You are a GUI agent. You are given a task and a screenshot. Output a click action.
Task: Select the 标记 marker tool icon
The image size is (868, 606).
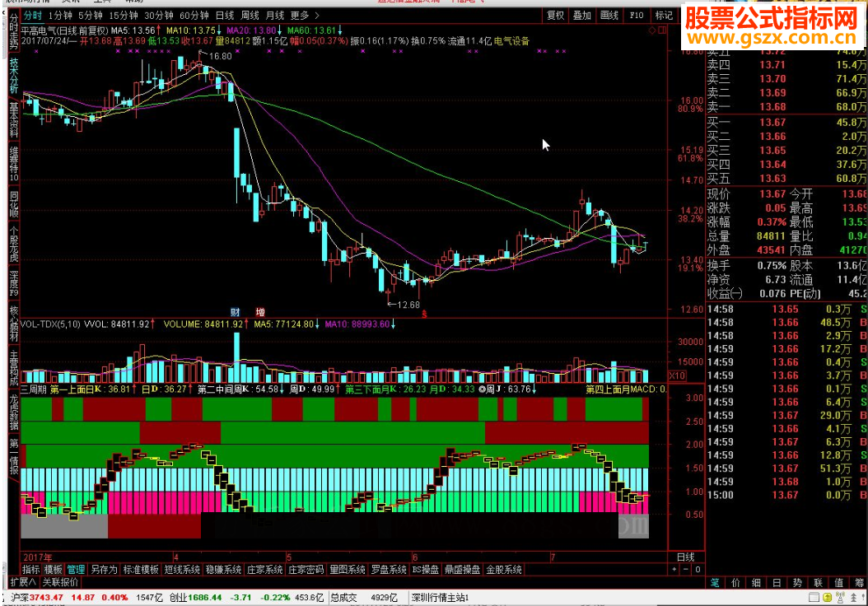664,15
